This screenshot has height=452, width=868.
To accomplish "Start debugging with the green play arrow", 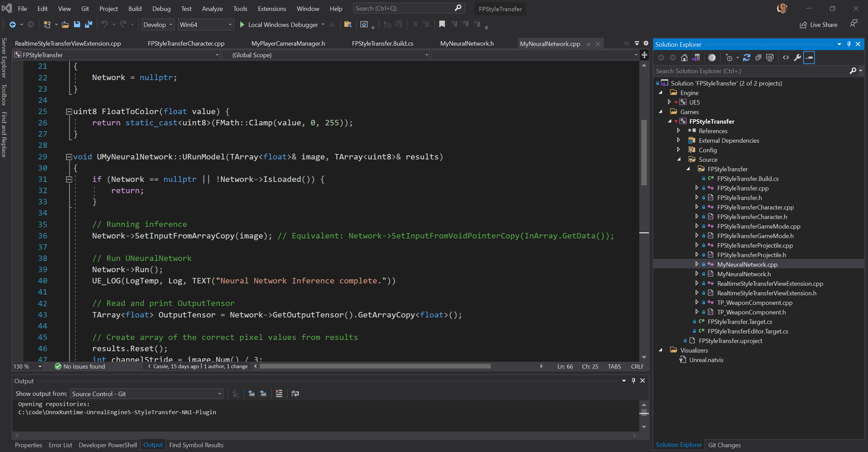I will 242,25.
